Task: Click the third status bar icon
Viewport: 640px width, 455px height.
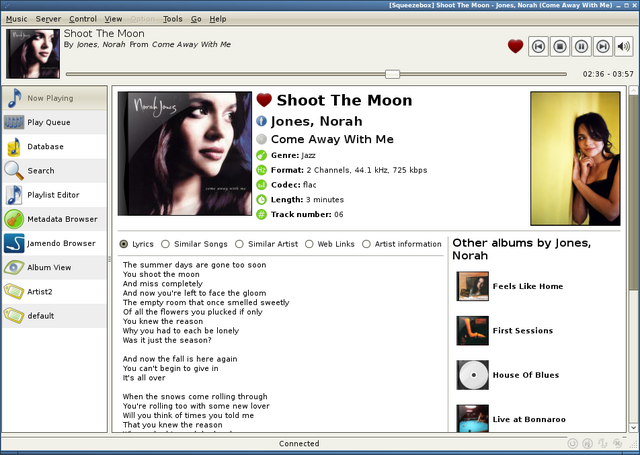Action: pyautogui.click(x=602, y=444)
